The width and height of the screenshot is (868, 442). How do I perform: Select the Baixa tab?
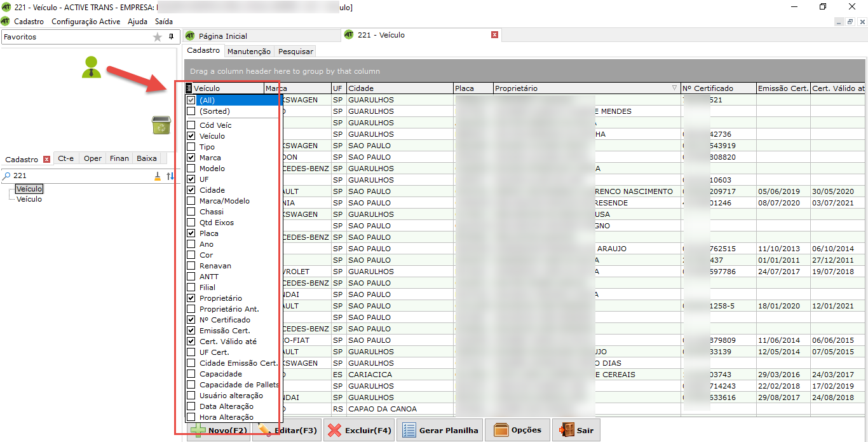[x=147, y=158]
